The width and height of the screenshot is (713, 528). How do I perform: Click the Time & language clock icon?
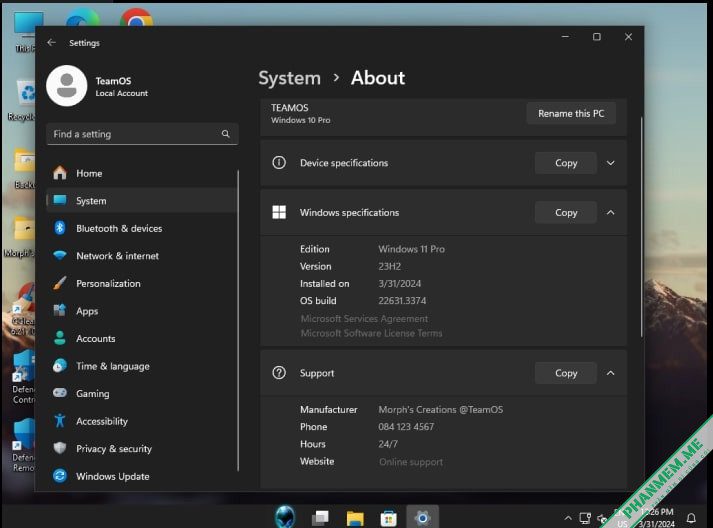pos(60,366)
